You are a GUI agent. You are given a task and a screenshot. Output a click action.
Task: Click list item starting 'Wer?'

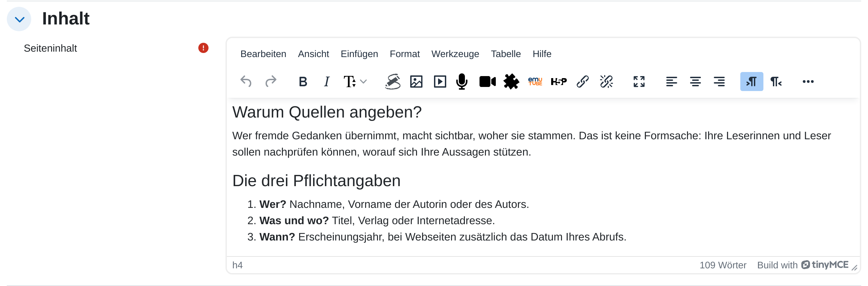point(394,204)
